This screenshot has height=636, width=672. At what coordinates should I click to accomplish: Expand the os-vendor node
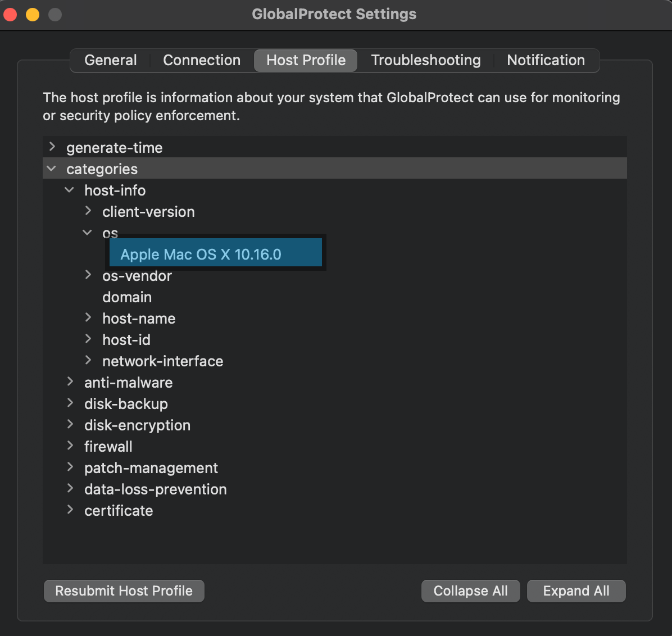[88, 275]
